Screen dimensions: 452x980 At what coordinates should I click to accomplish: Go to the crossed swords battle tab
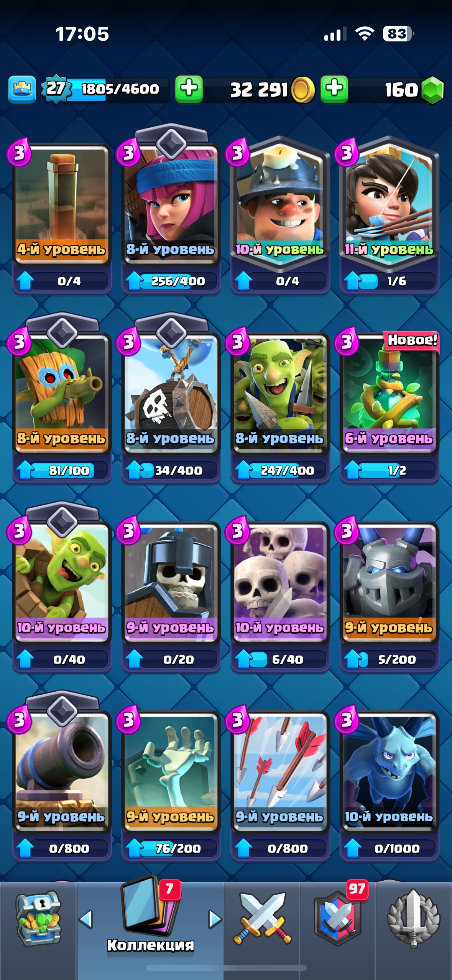click(x=262, y=918)
